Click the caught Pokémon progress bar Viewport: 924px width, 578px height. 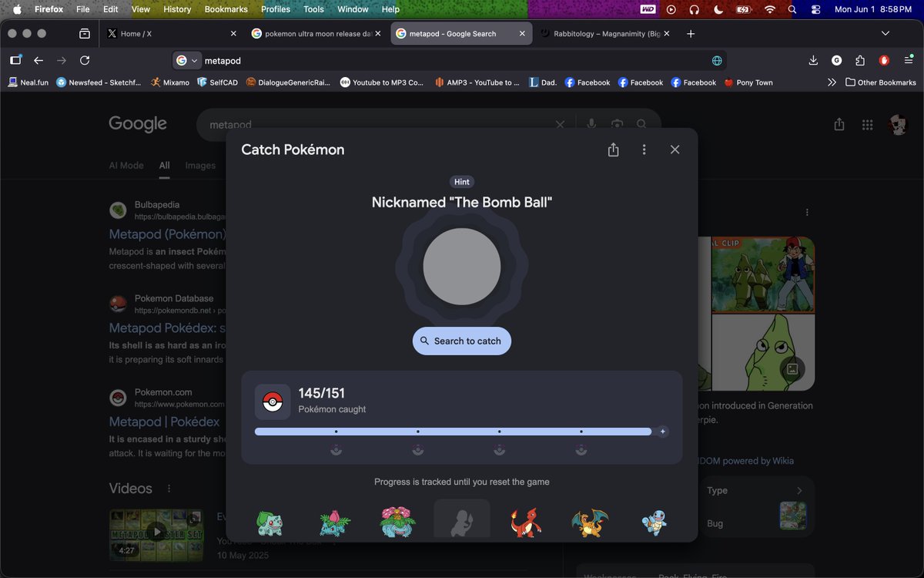pos(453,432)
